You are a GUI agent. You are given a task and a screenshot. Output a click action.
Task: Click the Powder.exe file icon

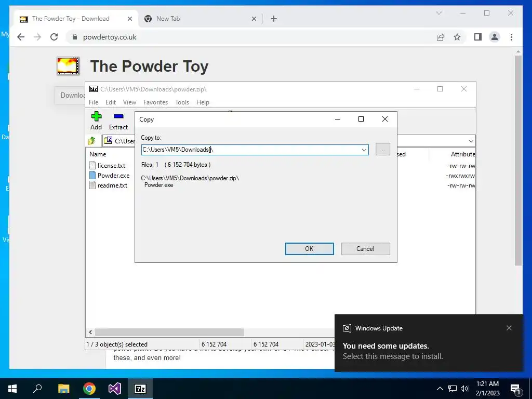pyautogui.click(x=92, y=175)
